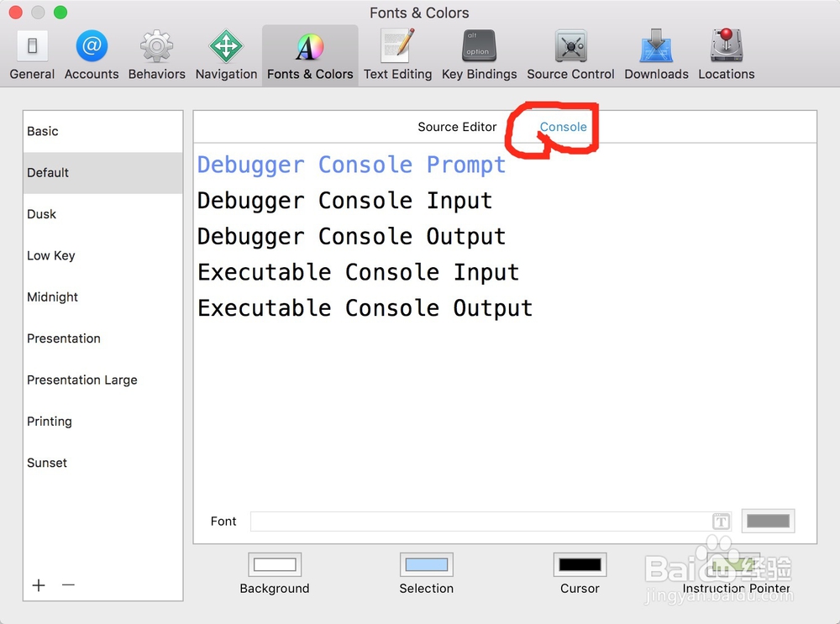Open the Downloads preferences pane
This screenshot has width=840, height=624.
(x=656, y=55)
